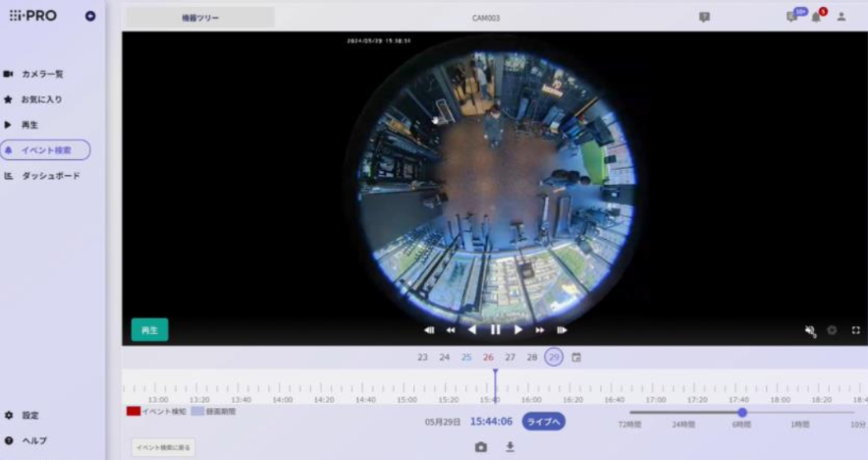The image size is (868, 460).
Task: Select date 27 in the date row
Action: tap(510, 358)
